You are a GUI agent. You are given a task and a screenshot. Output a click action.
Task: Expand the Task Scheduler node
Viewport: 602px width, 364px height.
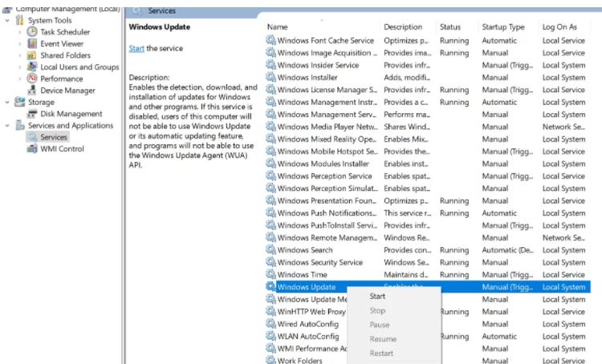click(x=20, y=32)
